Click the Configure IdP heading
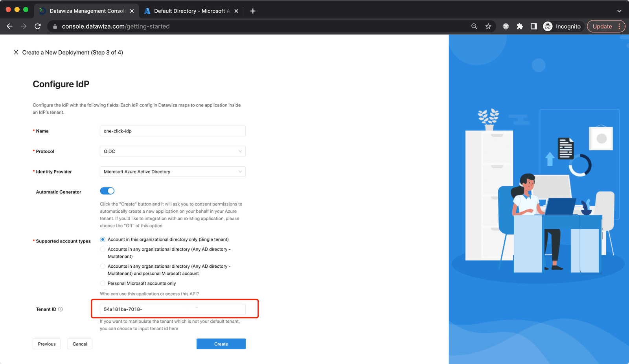629x364 pixels. (x=61, y=84)
